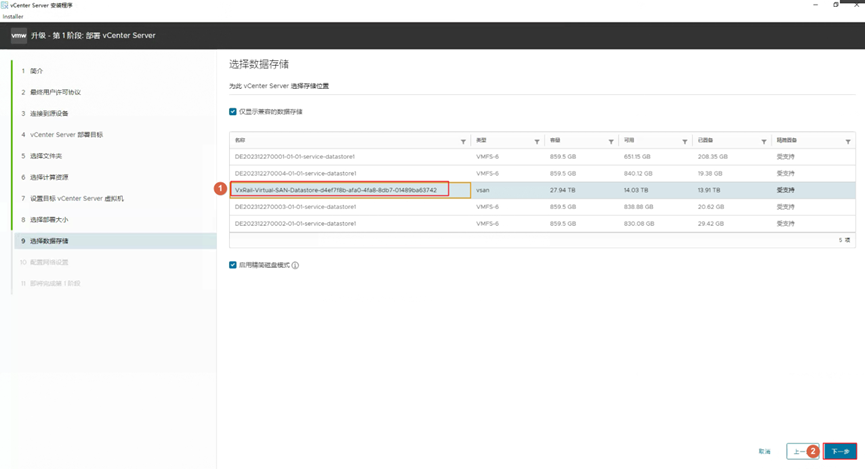Image resolution: width=865 pixels, height=469 pixels.
Task: Sort by 可用 column header
Action: tap(629, 141)
